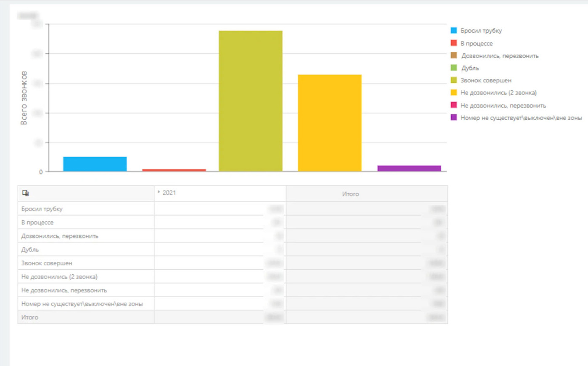Select the Звонок совершен table row label

47,263
